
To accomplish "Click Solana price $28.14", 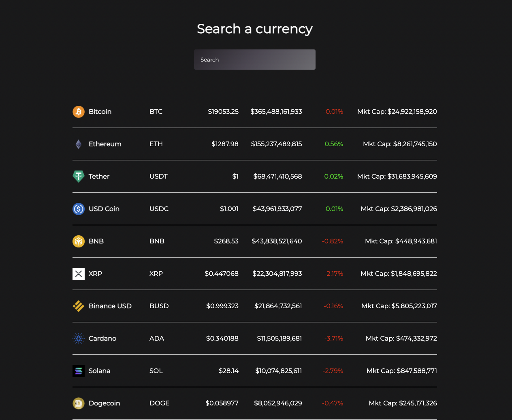I will point(229,371).
